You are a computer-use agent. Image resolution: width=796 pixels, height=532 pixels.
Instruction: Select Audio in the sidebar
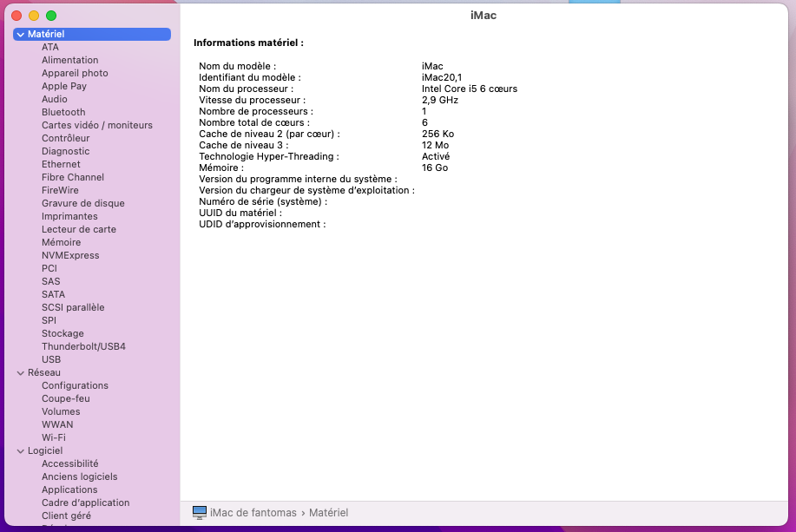coord(55,99)
